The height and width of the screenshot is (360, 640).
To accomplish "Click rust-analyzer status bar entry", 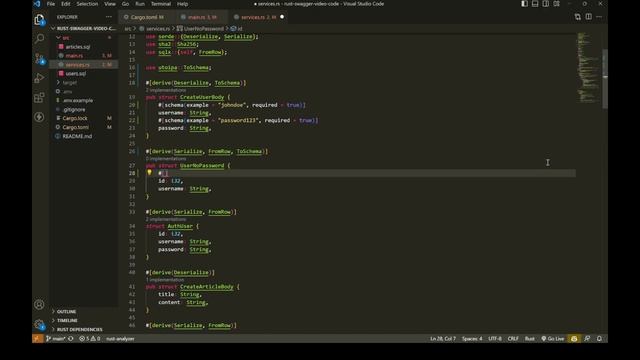I will (x=120, y=338).
